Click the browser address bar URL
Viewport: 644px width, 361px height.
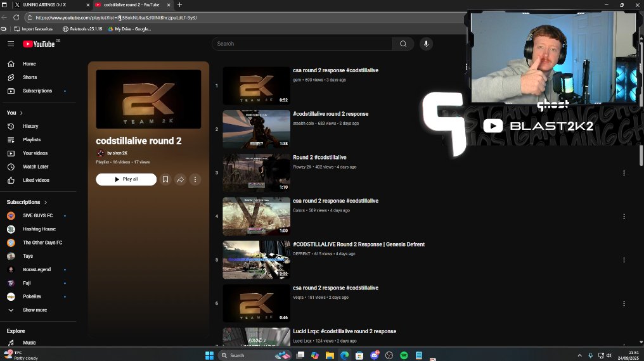click(116, 18)
